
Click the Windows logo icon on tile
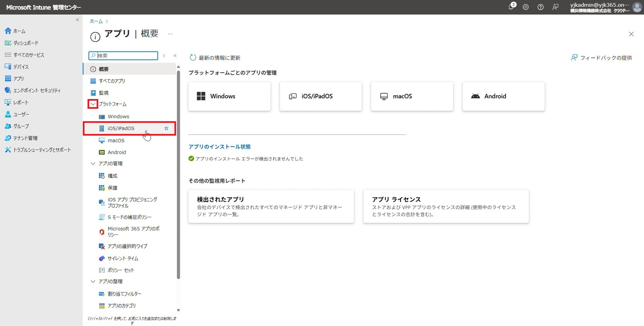tap(201, 96)
